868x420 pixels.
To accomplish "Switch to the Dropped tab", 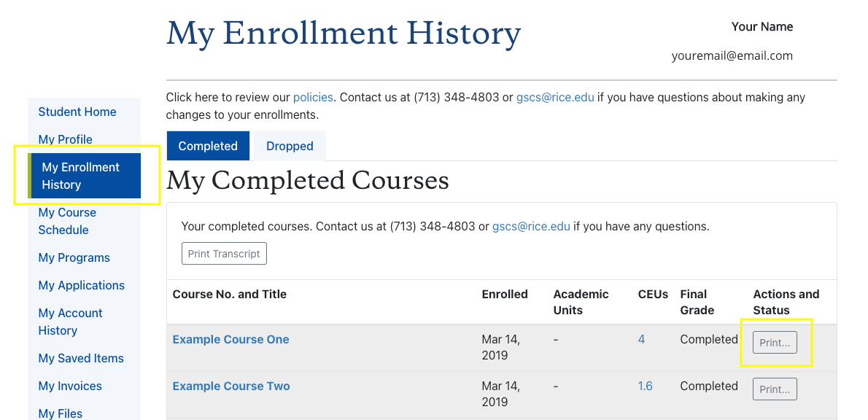I will point(290,146).
